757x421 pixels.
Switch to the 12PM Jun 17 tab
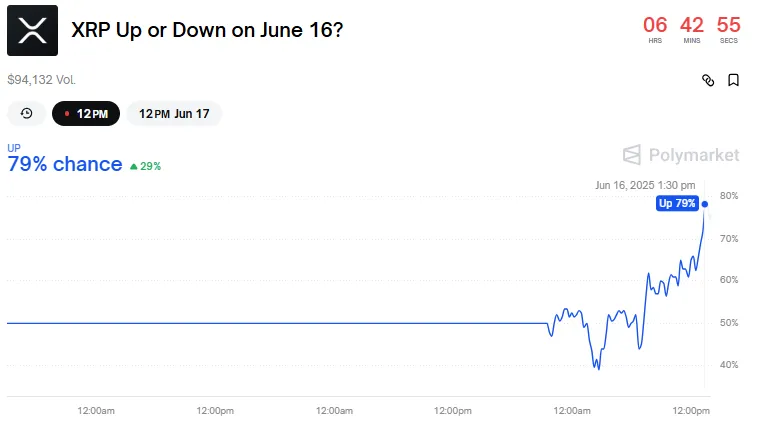point(174,114)
